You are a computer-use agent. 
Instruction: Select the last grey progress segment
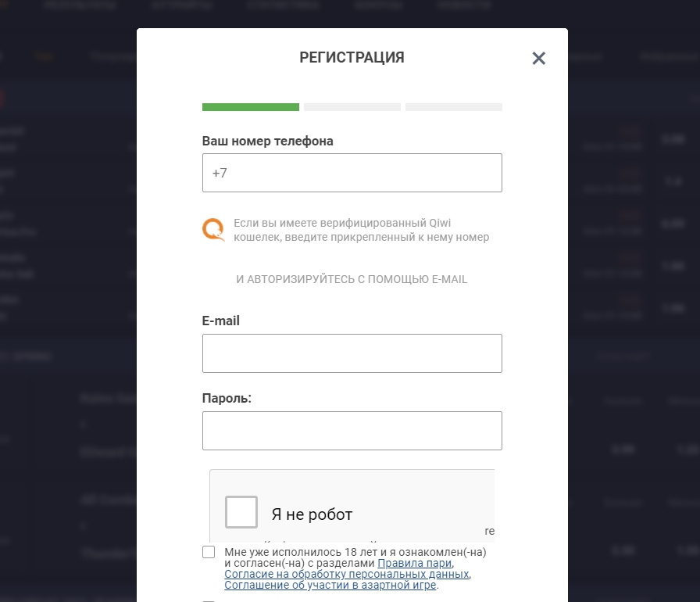pyautogui.click(x=454, y=107)
